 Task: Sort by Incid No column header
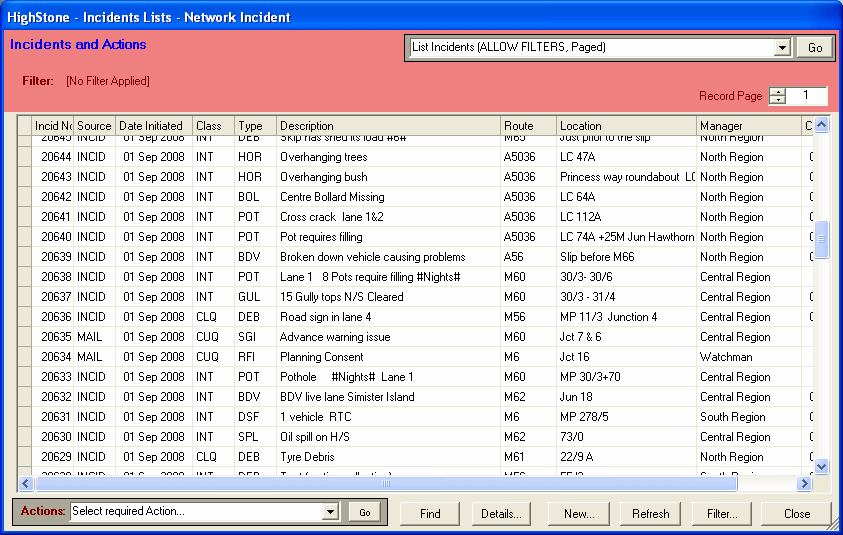(x=53, y=126)
